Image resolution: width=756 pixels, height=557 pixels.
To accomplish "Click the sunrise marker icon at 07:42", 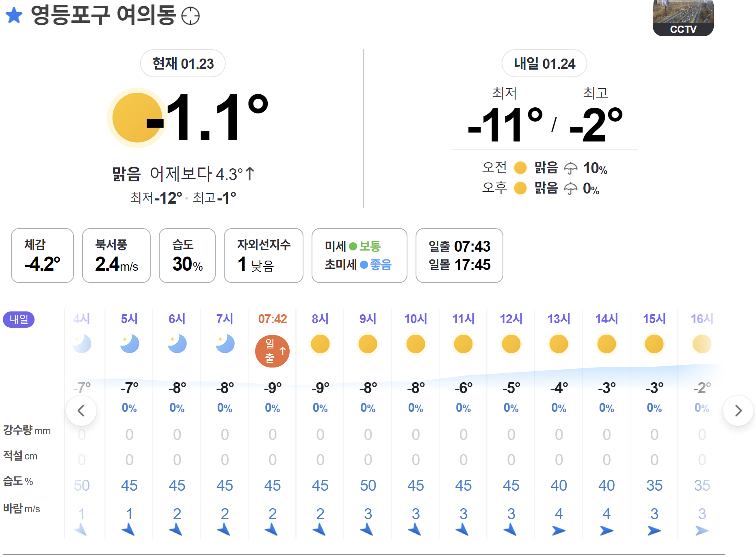I will [272, 351].
